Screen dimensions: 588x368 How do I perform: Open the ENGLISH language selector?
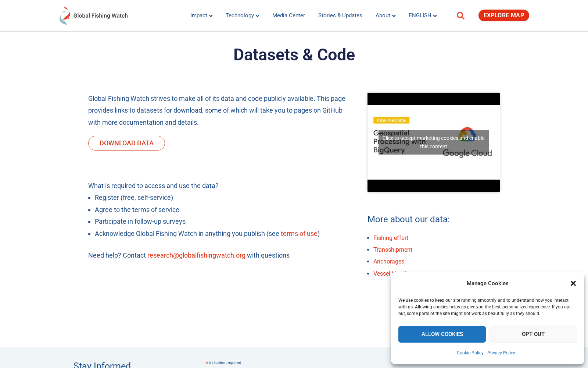point(423,15)
